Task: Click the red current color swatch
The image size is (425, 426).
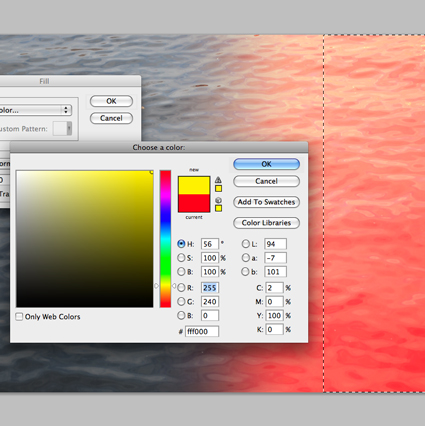Action: [194, 203]
